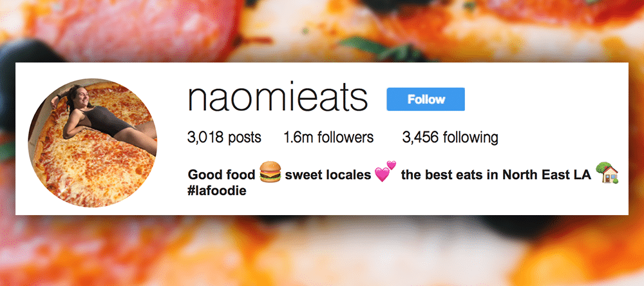This screenshot has width=644, height=286.
Task: Click the woman lying on the pizza
Action: [x=97, y=116]
